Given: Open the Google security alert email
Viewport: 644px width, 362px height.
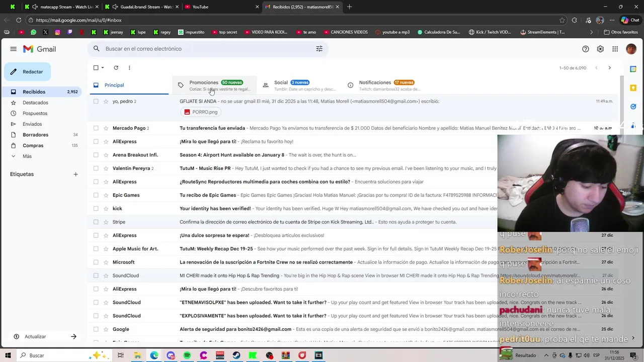Looking at the screenshot, I should 292,329.
